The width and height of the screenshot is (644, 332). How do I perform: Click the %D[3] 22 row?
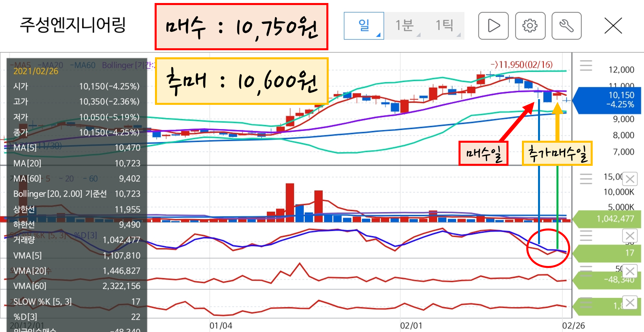pyautogui.click(x=76, y=317)
